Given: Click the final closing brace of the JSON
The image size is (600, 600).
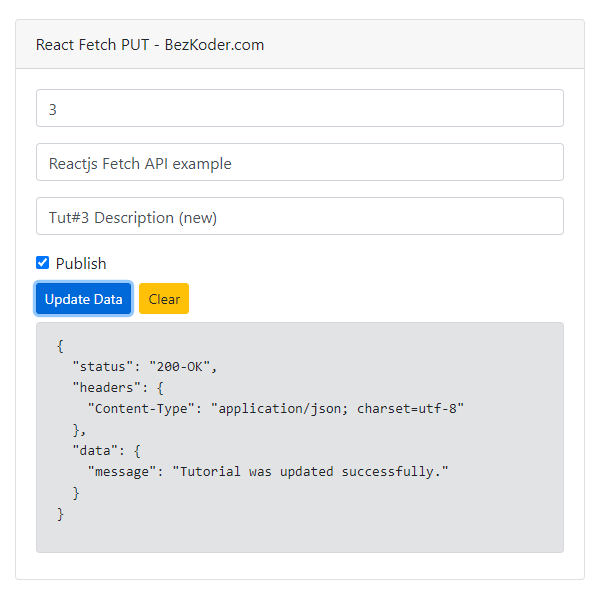Looking at the screenshot, I should tap(60, 513).
